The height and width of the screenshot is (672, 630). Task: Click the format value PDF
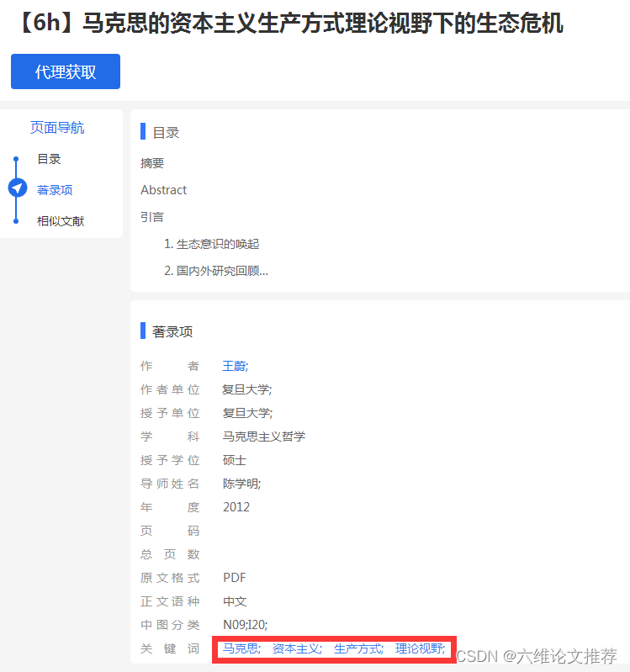[x=235, y=578]
